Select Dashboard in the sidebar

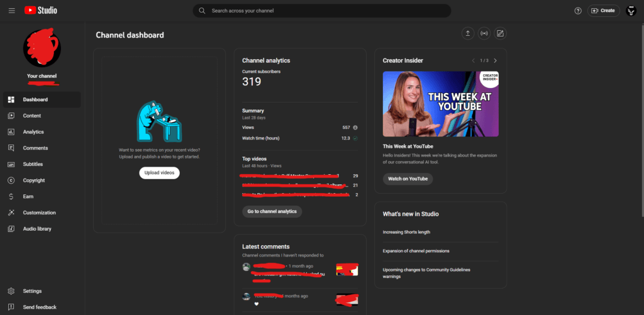[42, 99]
